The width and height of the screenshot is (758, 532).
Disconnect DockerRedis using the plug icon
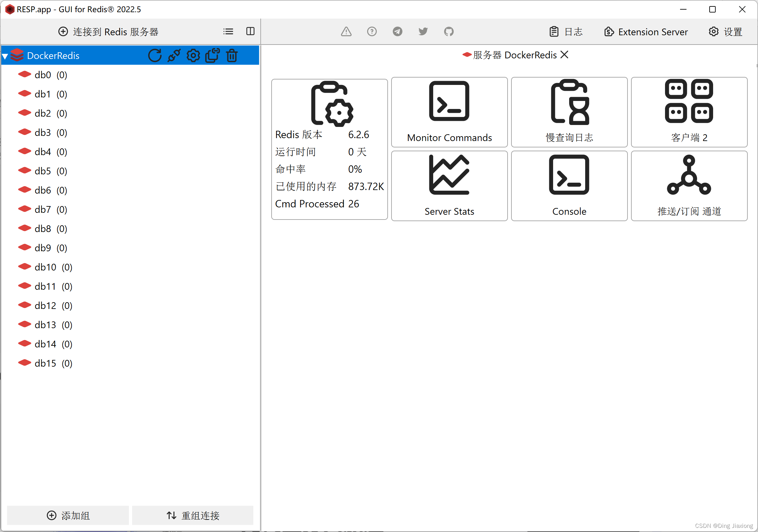(x=174, y=55)
